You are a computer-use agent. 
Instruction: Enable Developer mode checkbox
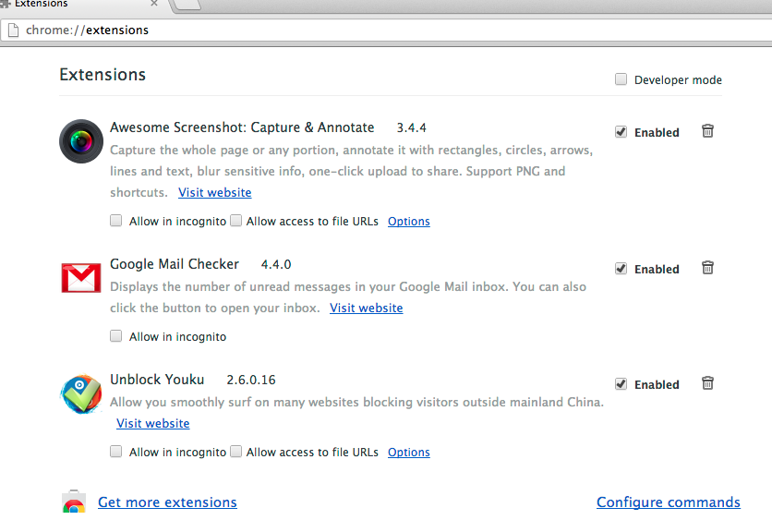tap(621, 79)
